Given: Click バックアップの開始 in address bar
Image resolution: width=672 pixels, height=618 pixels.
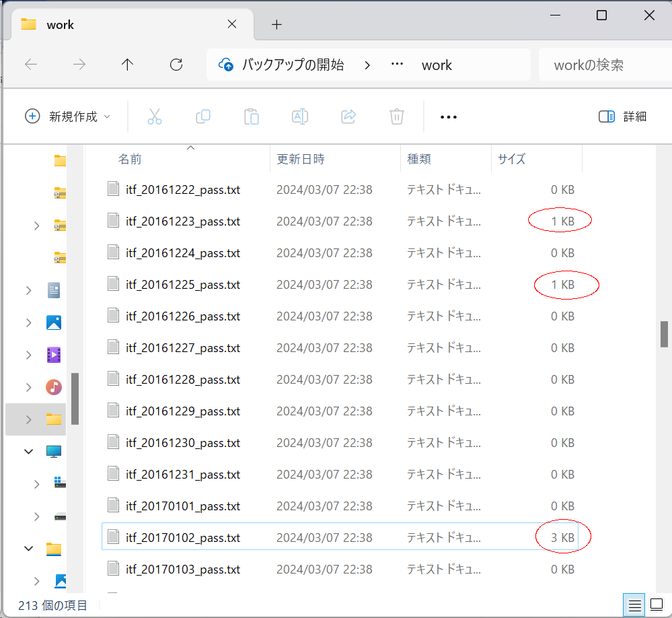Looking at the screenshot, I should [293, 65].
